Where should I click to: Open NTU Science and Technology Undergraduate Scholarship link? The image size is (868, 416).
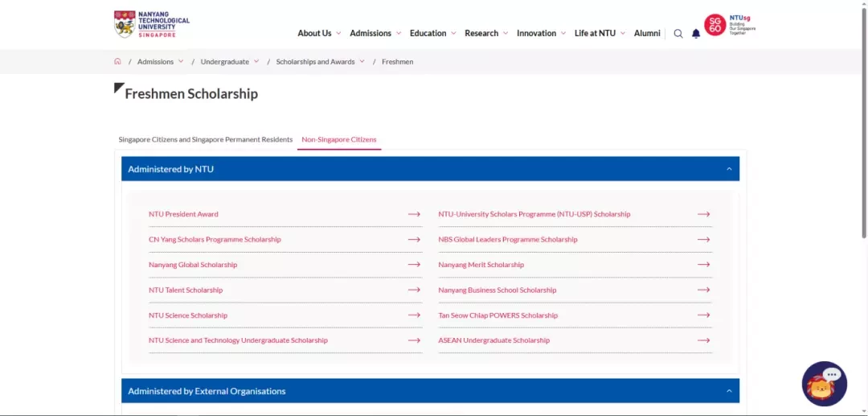(x=238, y=340)
